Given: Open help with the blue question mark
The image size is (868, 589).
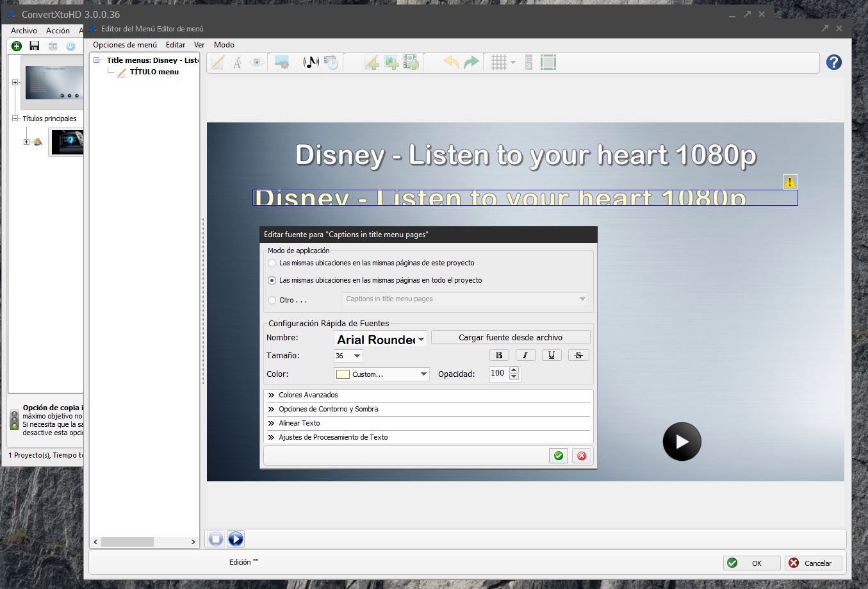Looking at the screenshot, I should click(833, 62).
